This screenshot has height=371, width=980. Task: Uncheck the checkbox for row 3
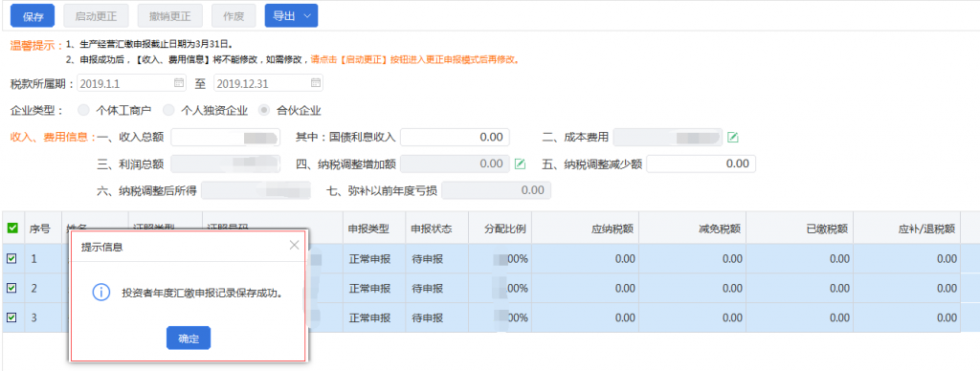tap(11, 317)
